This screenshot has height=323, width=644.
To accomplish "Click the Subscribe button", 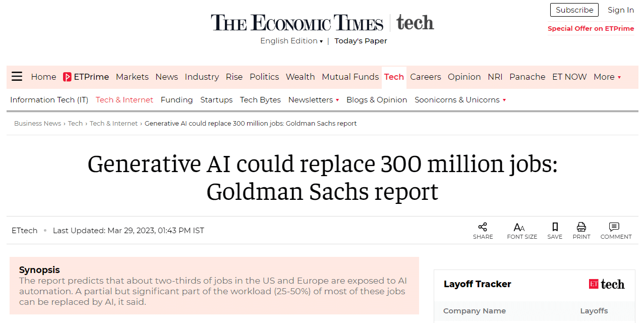I will pyautogui.click(x=574, y=10).
